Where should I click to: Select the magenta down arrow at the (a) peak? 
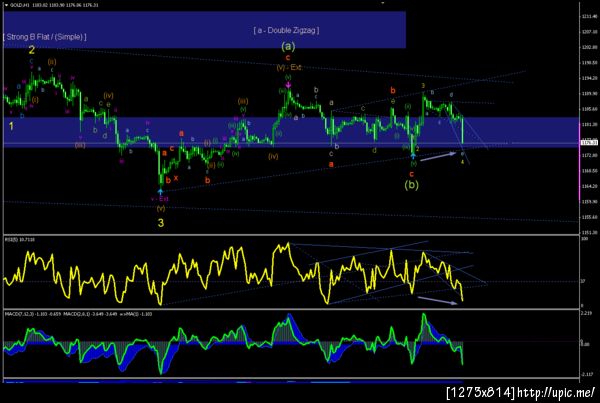coord(289,85)
